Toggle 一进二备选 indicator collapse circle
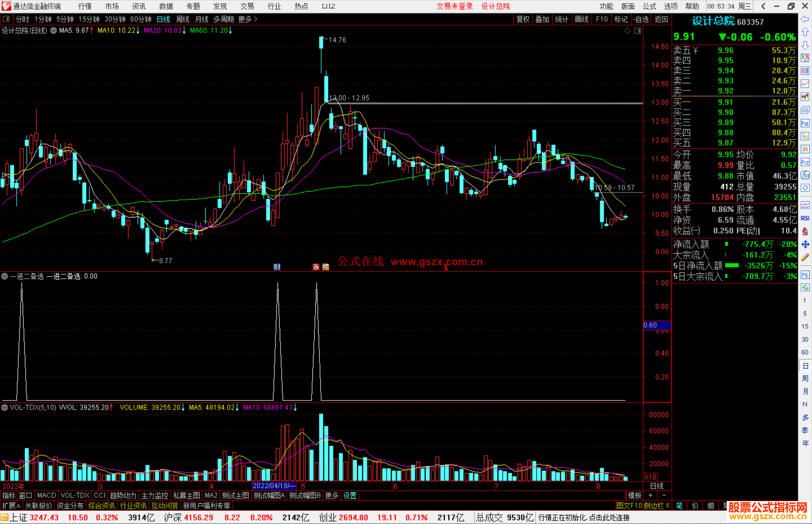This screenshot has width=812, height=524. [x=5, y=276]
